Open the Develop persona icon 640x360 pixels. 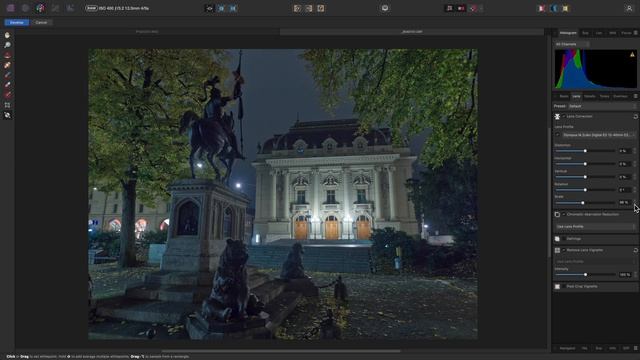pyautogui.click(x=40, y=8)
